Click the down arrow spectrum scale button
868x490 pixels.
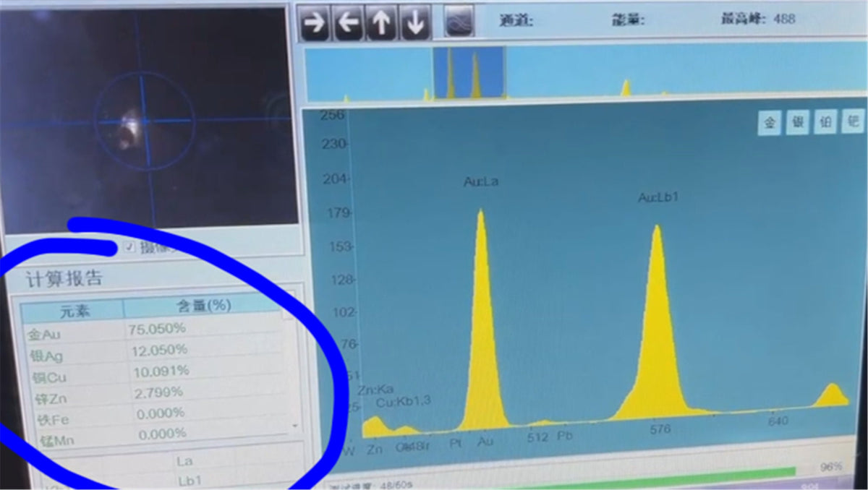click(x=414, y=23)
